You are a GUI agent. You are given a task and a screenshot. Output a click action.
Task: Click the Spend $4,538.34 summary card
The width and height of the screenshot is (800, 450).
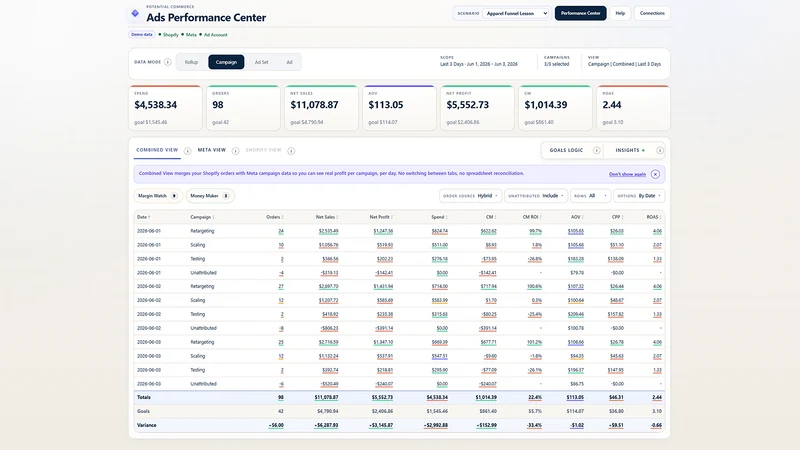(x=165, y=108)
